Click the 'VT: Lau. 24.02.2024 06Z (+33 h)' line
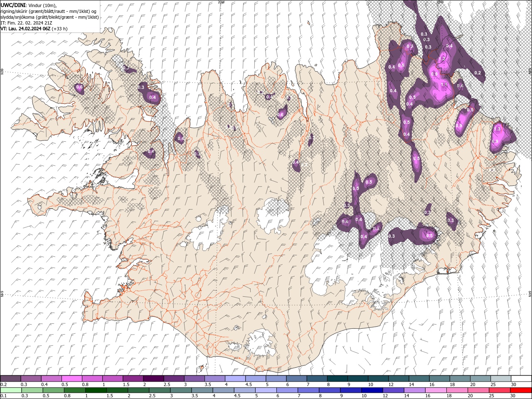532x399 pixels. pos(34,29)
